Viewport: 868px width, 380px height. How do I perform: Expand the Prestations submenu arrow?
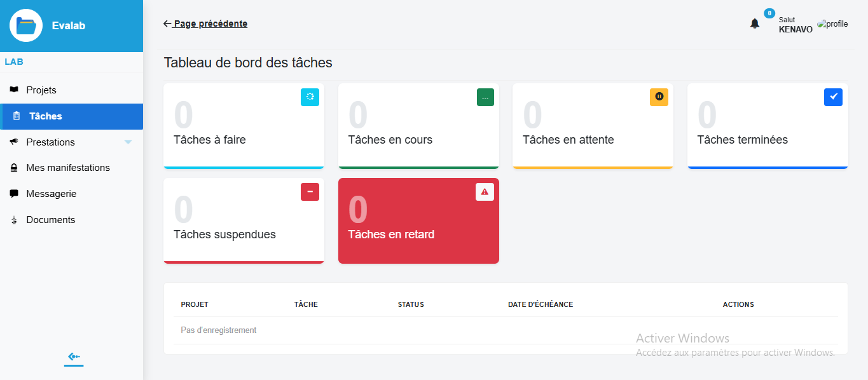[x=128, y=142]
